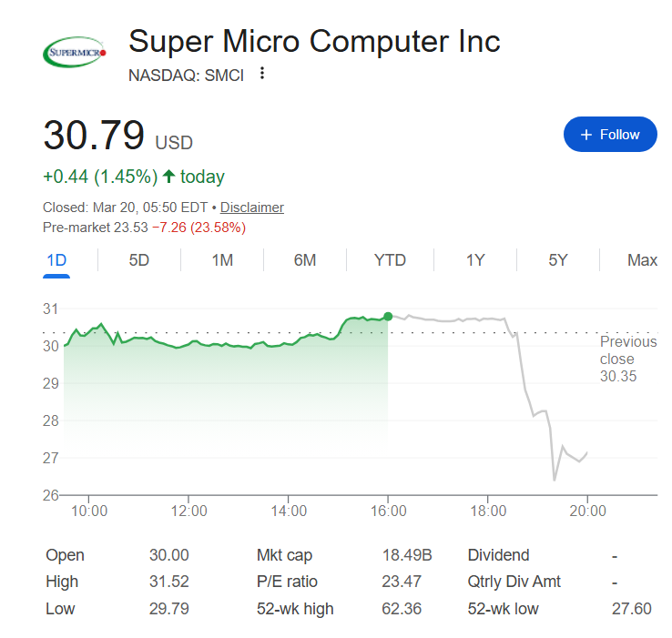Viewport: 672px width, 638px height.
Task: Click the green up arrow beside today
Action: (169, 177)
